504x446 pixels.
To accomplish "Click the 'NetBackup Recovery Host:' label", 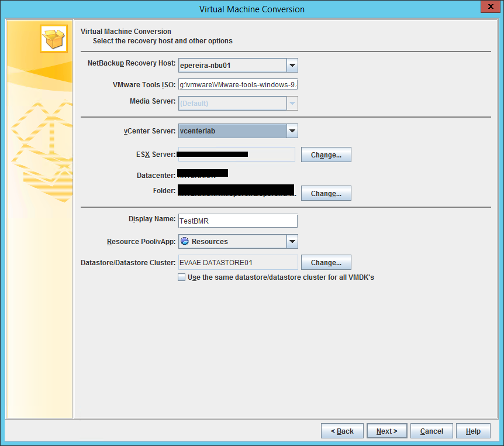I will [132, 63].
